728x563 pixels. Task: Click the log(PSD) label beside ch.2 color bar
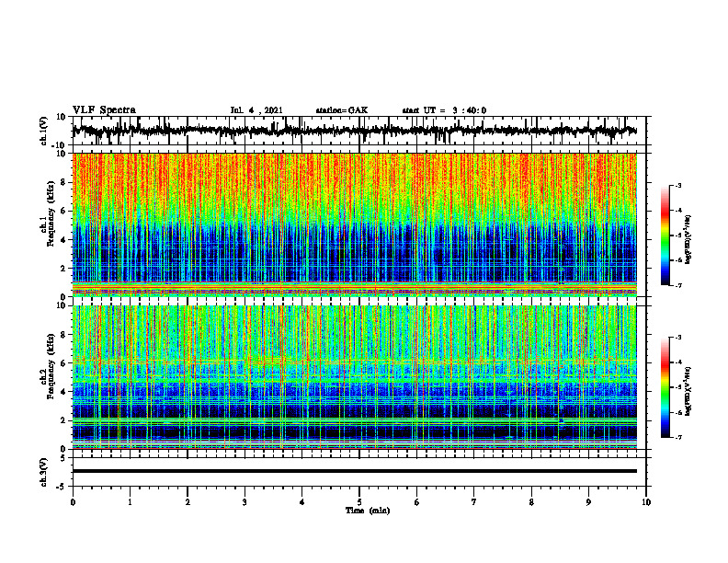point(688,391)
